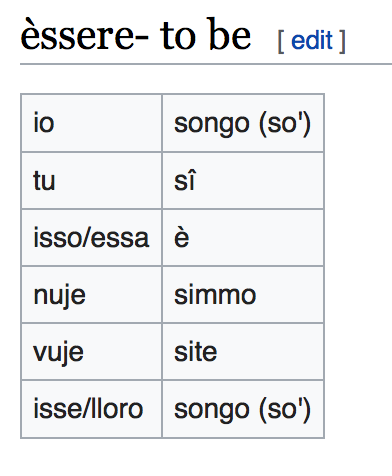Screen dimensions: 392x476
Task: Select the isso/essa table cell
Action: tap(92, 238)
